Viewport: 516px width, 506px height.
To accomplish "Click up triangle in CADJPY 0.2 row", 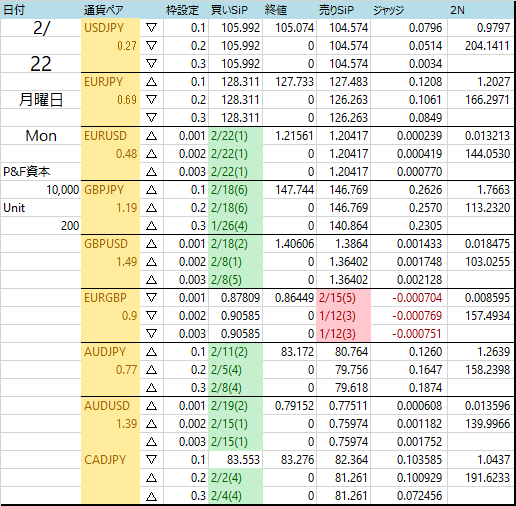I will pyautogui.click(x=151, y=478).
